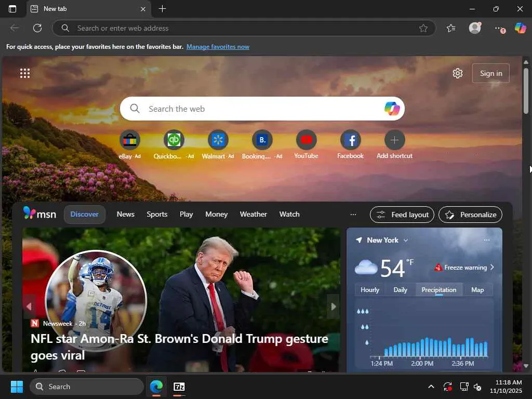Click the muted volume tray icon

click(x=477, y=387)
